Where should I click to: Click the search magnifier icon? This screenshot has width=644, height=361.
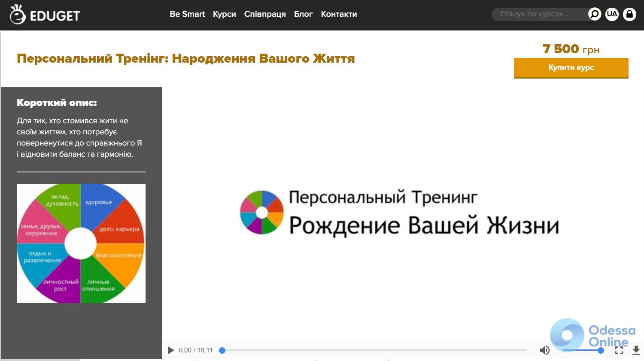[x=594, y=14]
